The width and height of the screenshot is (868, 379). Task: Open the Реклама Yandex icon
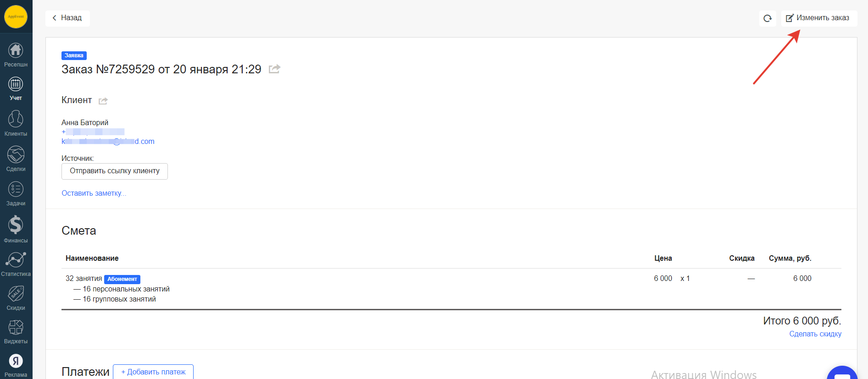16,365
